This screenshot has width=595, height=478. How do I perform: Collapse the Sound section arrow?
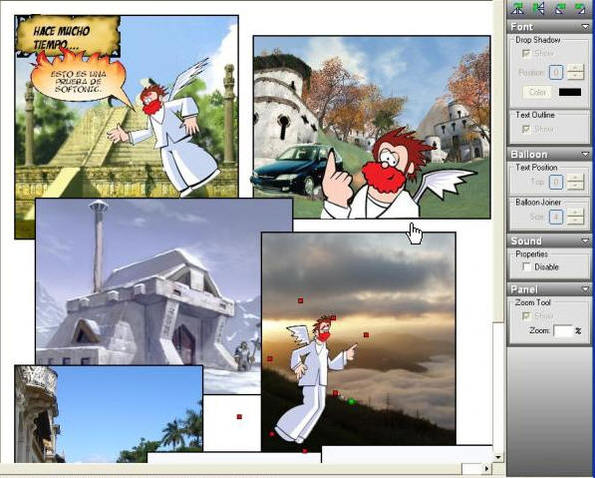point(585,241)
